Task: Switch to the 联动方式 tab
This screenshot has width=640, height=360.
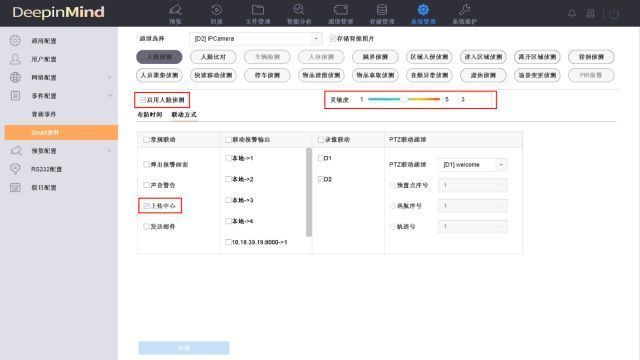Action: [184, 115]
